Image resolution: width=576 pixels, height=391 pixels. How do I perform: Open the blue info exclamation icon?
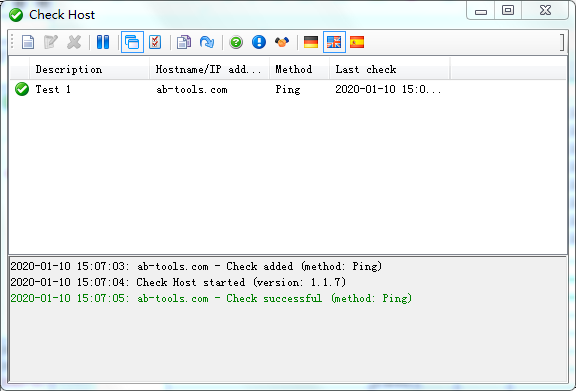point(259,42)
